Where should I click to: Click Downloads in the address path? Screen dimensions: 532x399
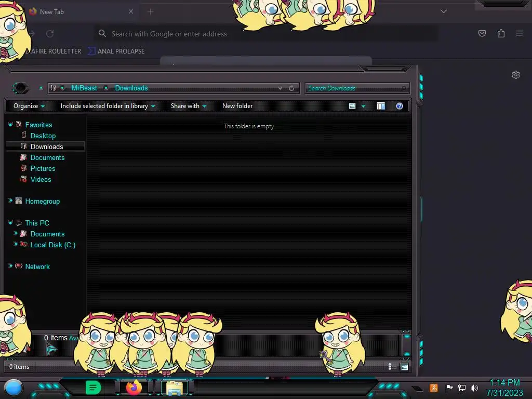point(131,88)
